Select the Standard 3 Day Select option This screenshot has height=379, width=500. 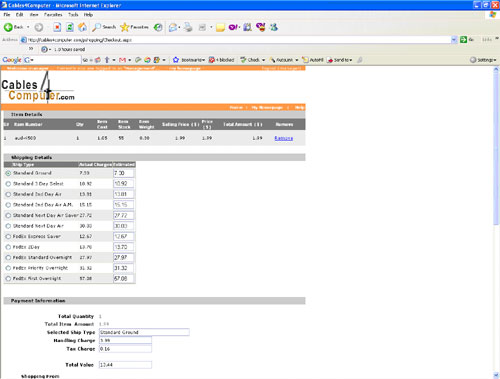click(x=8, y=184)
